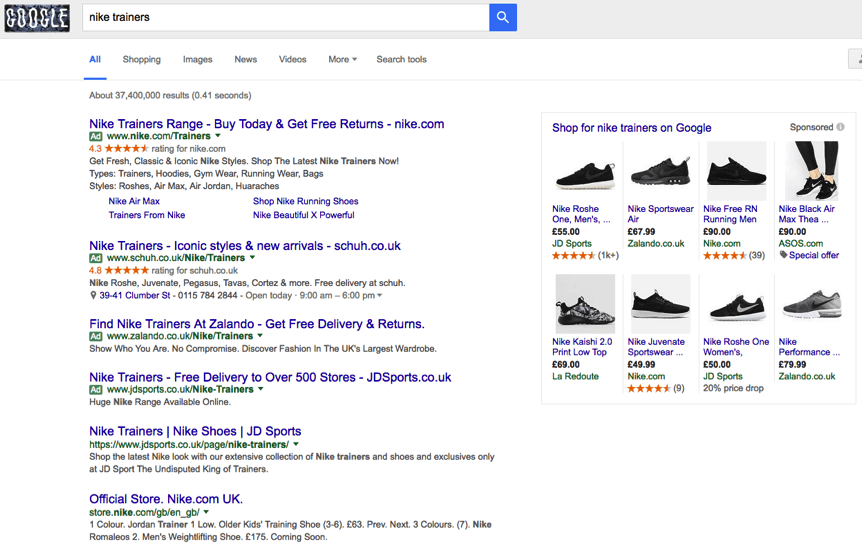Viewport: 862px width, 545px height.
Task: Open Nike Trainers schuh.co.uk ad title
Action: [245, 246]
